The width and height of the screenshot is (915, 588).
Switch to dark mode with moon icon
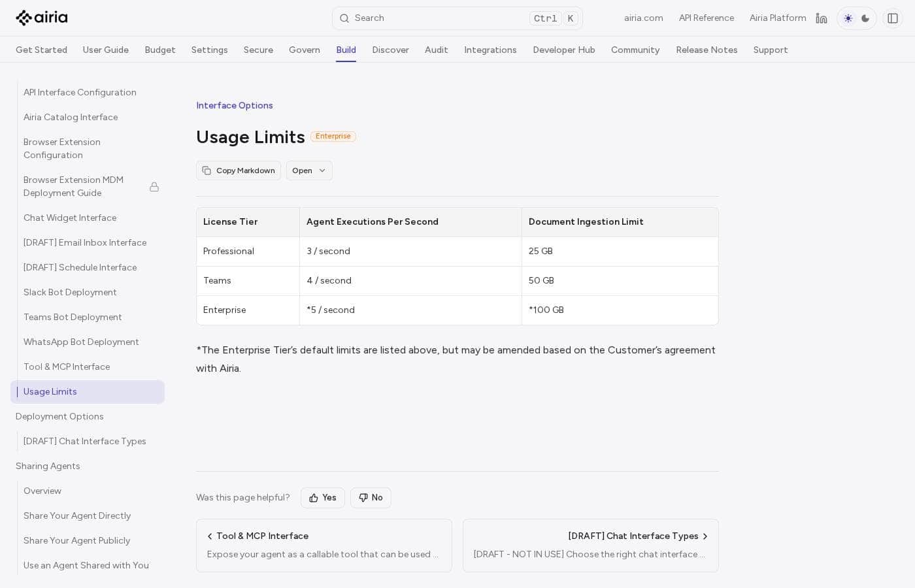[x=865, y=18]
